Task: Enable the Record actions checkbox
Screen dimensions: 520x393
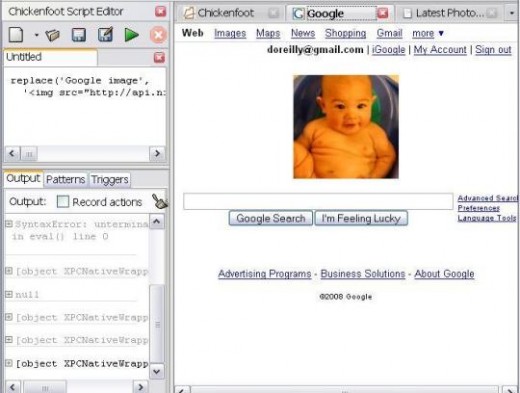Action: point(63,201)
